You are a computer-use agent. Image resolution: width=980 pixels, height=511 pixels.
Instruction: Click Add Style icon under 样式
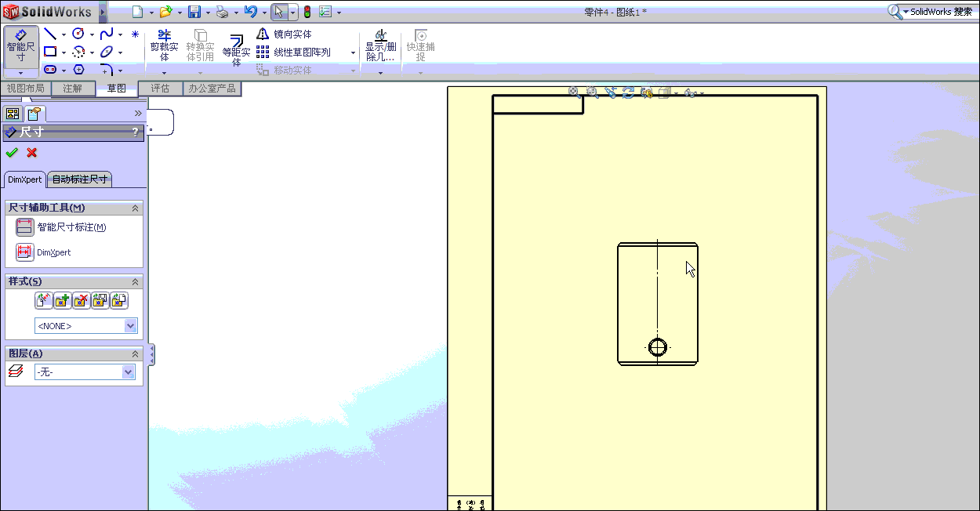pyautogui.click(x=62, y=300)
